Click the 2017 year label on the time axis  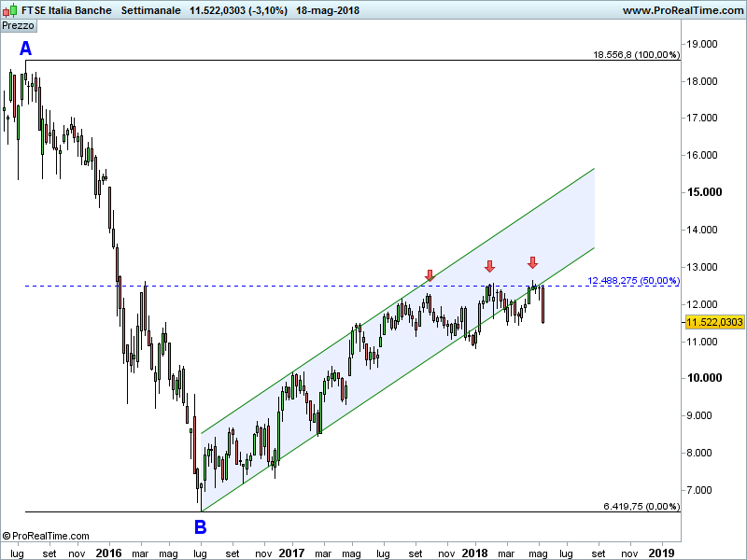[x=291, y=553]
